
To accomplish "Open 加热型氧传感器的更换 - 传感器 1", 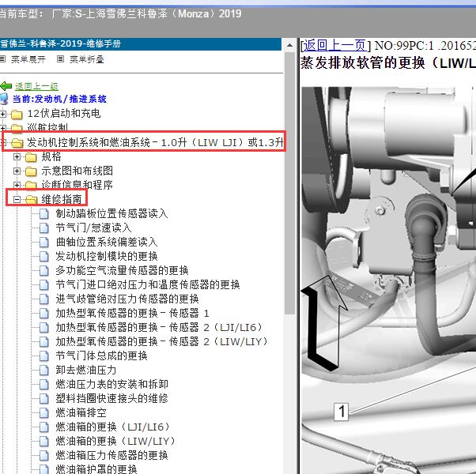I will pyautogui.click(x=132, y=313).
